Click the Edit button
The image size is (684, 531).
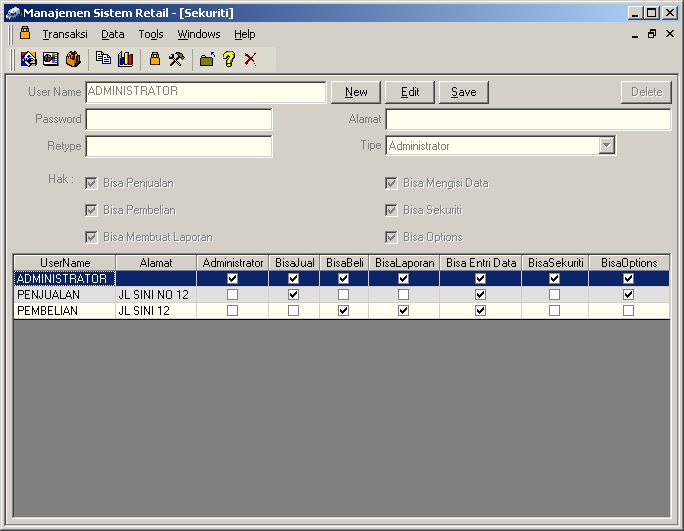tap(410, 92)
